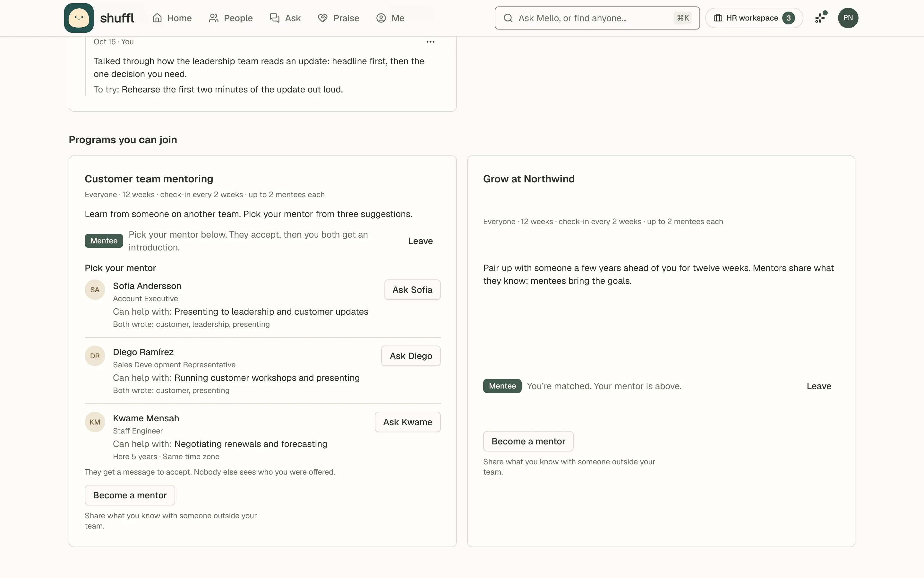Become a mentor in Grow at Northwind
The height and width of the screenshot is (578, 924).
528,442
